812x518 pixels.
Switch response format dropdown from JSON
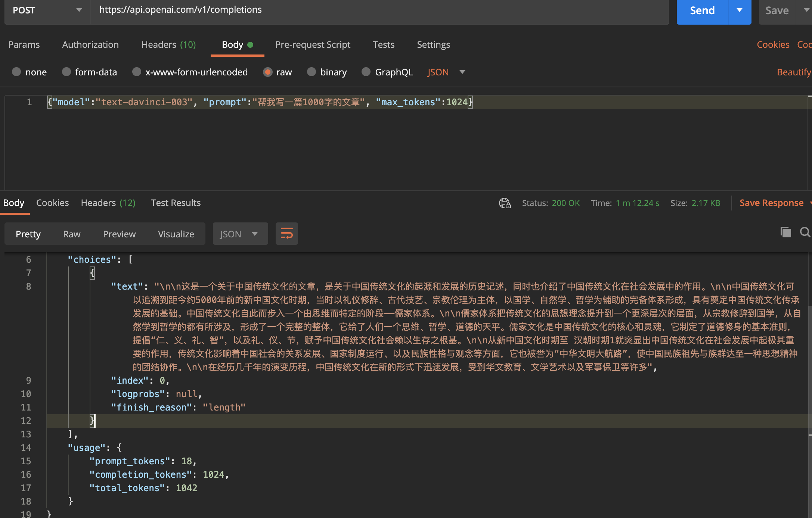pyautogui.click(x=240, y=234)
